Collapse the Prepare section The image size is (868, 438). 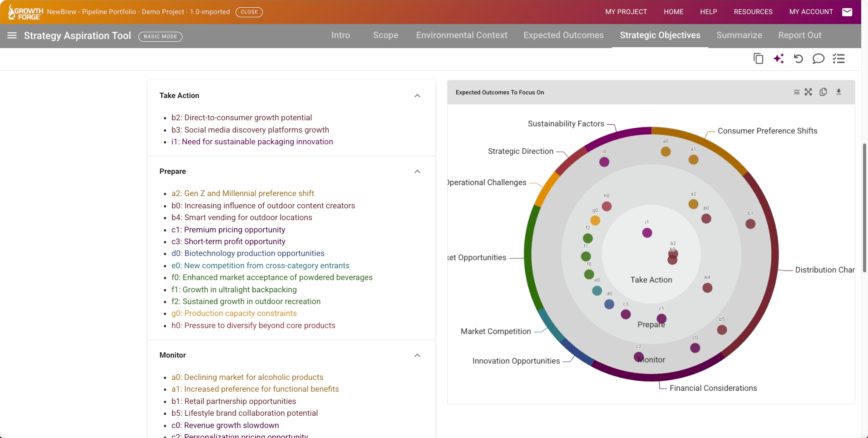point(417,172)
